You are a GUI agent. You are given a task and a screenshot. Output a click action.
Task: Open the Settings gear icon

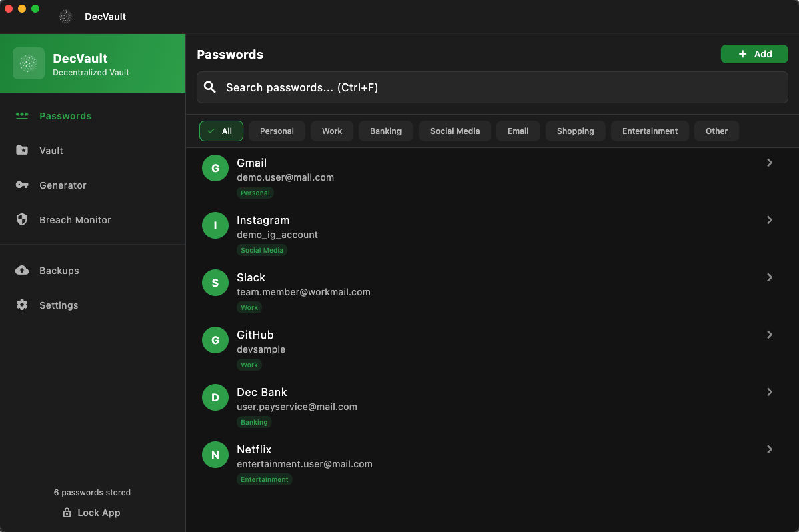pos(21,305)
